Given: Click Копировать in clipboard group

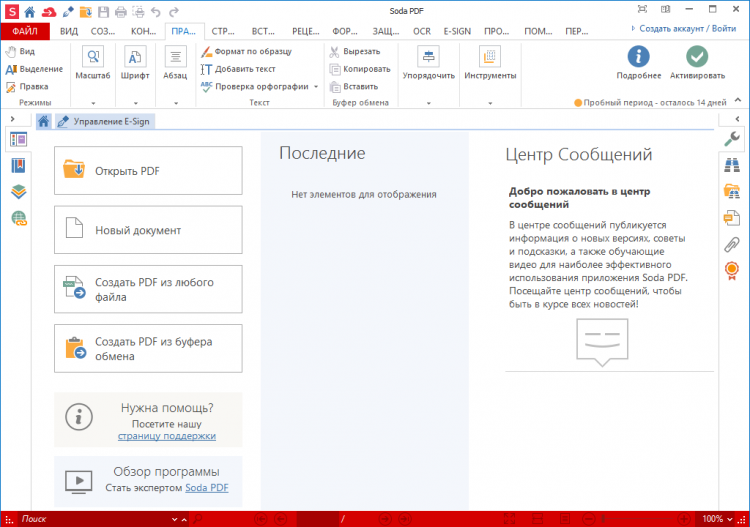Looking at the screenshot, I should (x=360, y=69).
